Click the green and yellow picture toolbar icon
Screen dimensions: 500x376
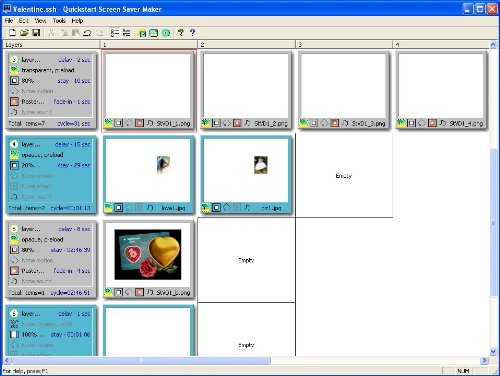pyautogui.click(x=142, y=33)
